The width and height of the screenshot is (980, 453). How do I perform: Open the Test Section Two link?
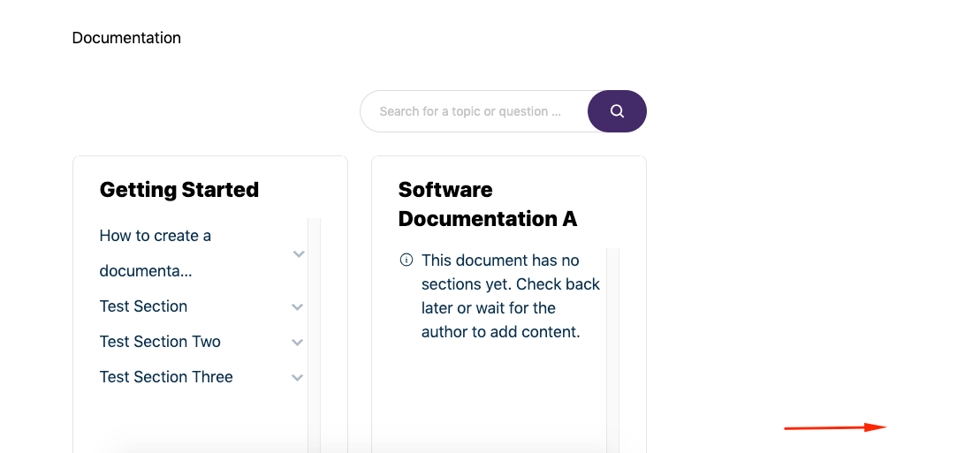(160, 342)
